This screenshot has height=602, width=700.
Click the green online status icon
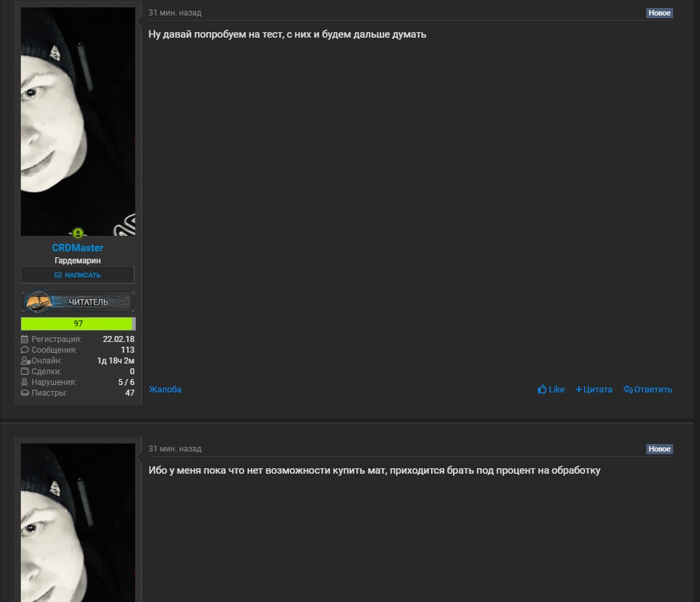click(78, 232)
